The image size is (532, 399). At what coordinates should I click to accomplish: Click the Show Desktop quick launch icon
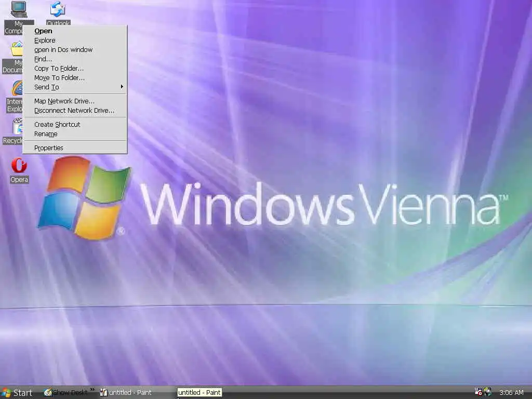pos(66,393)
